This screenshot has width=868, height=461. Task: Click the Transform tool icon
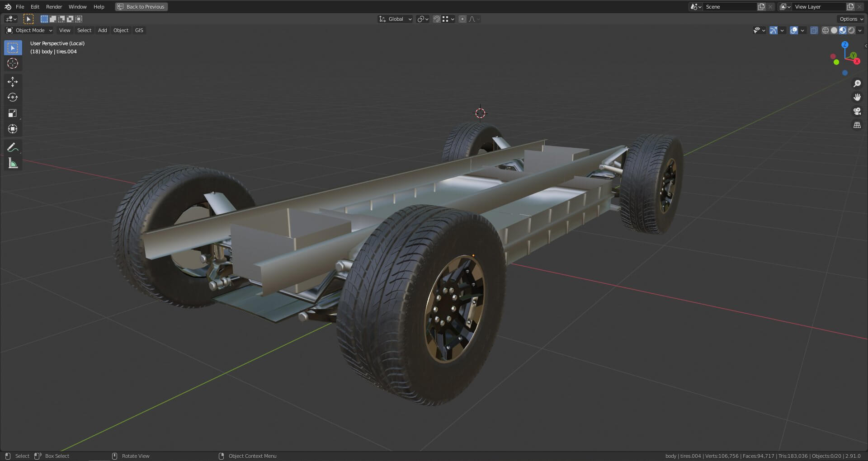[13, 129]
